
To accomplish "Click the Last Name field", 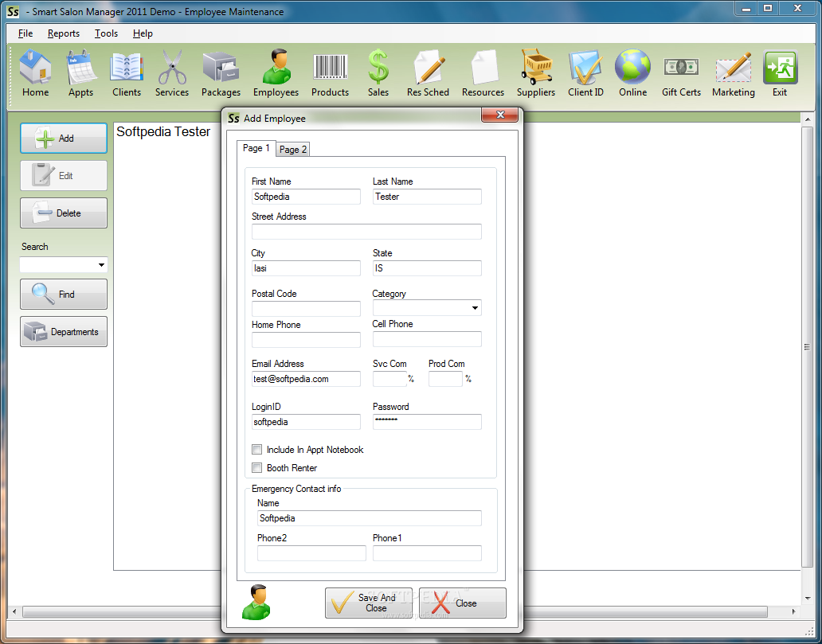I will pos(427,197).
